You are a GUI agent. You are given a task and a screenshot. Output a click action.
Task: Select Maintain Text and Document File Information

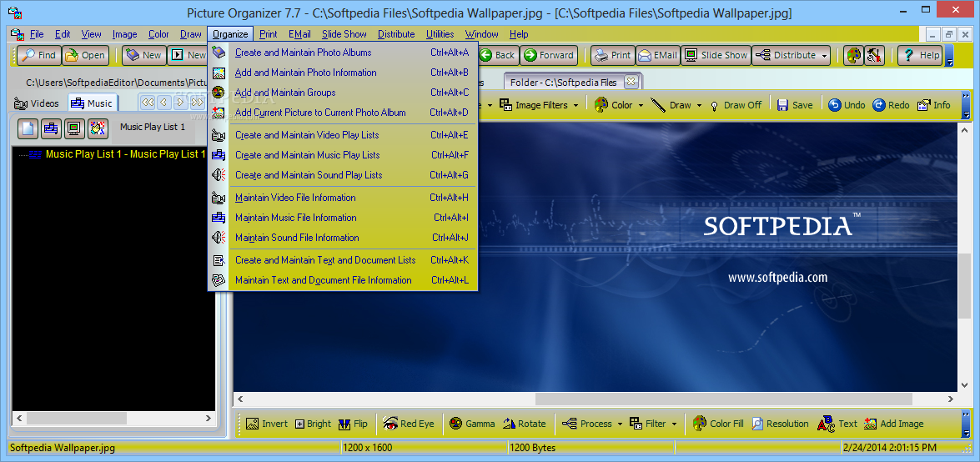(343, 280)
